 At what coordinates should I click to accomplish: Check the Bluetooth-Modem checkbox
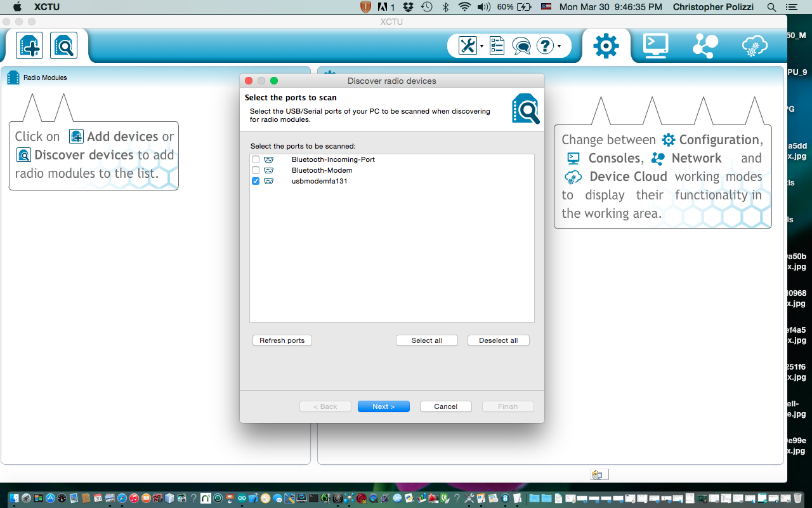point(256,170)
